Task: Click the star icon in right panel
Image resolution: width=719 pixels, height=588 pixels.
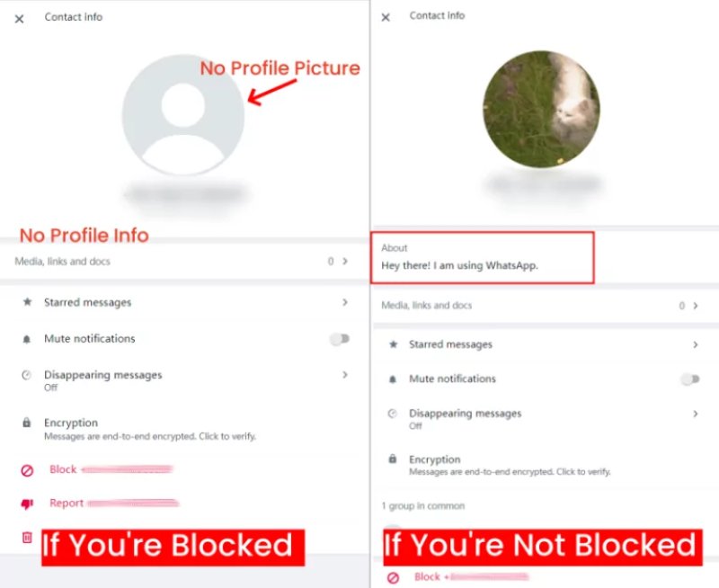Action: click(393, 344)
